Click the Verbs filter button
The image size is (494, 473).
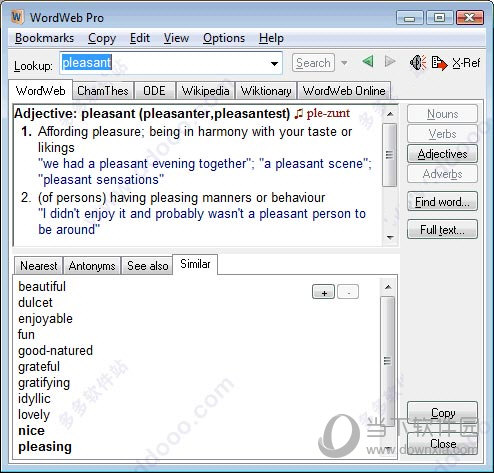tap(442, 134)
